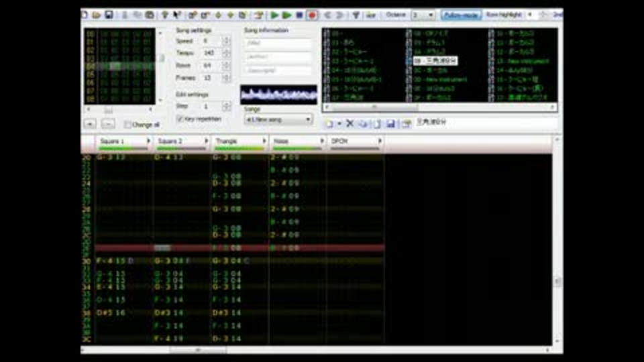The width and height of the screenshot is (644, 362).
Task: Adjust the Speed spinner
Action: [x=226, y=41]
